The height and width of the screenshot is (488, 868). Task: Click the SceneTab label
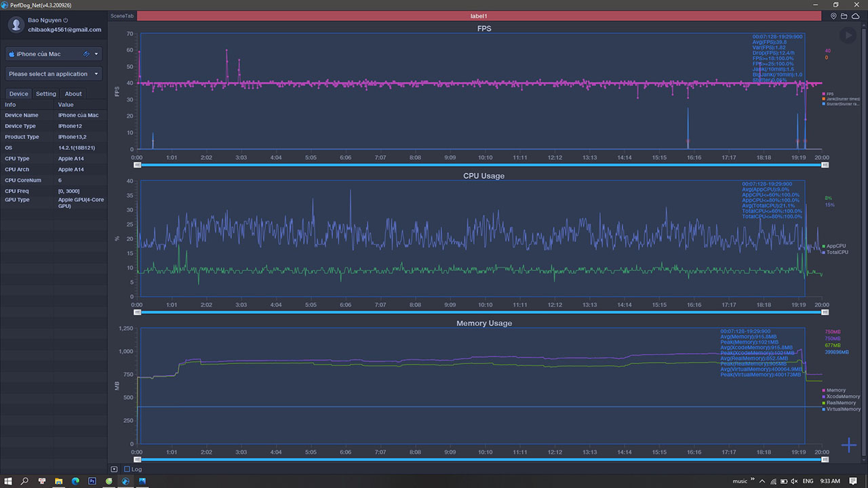(x=122, y=16)
